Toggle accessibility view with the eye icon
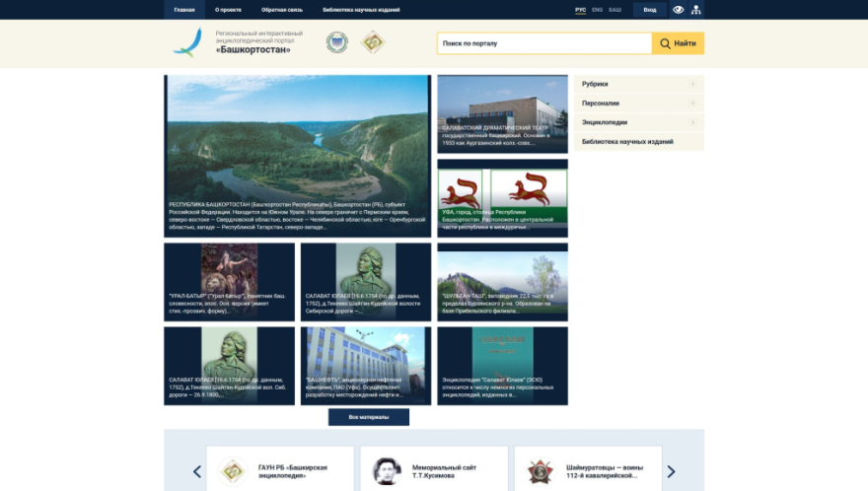This screenshot has height=491, width=868. pos(678,10)
